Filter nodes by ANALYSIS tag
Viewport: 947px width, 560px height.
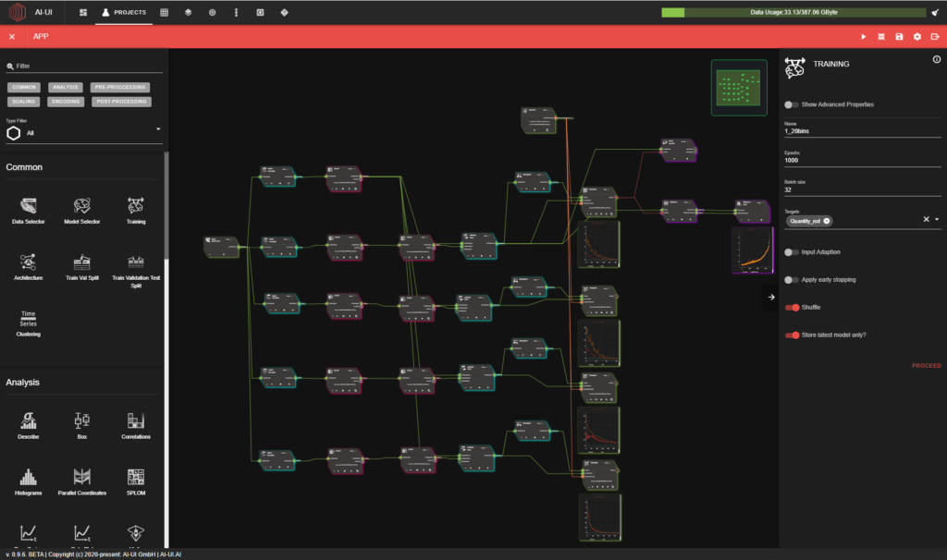click(x=66, y=88)
